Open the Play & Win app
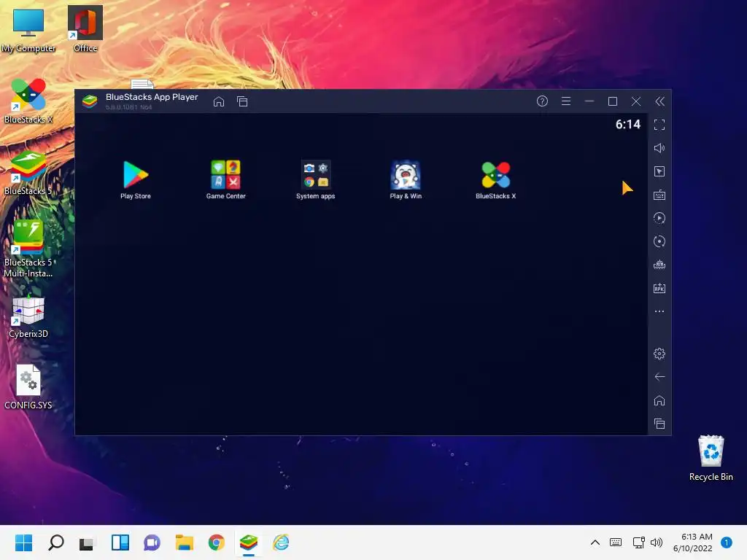The image size is (747, 560). [x=406, y=179]
